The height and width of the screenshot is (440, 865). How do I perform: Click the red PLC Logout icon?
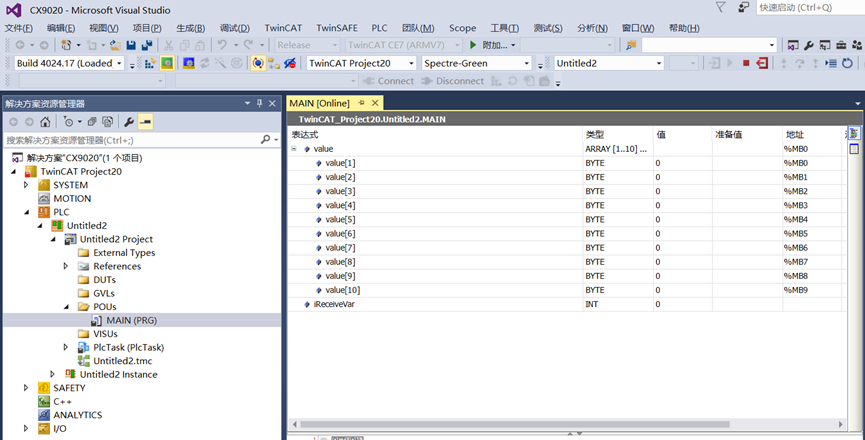(762, 63)
